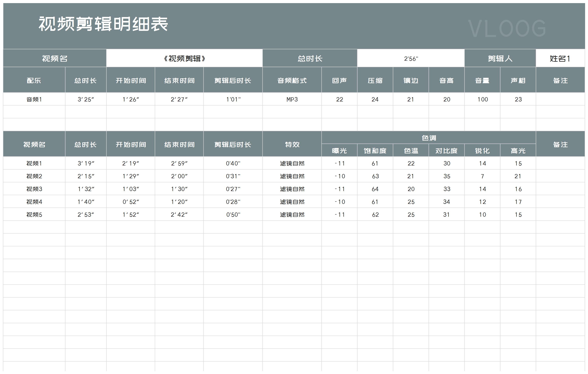Click the MP3 audio format cell
Viewport: 588px width, 374px height.
[292, 99]
